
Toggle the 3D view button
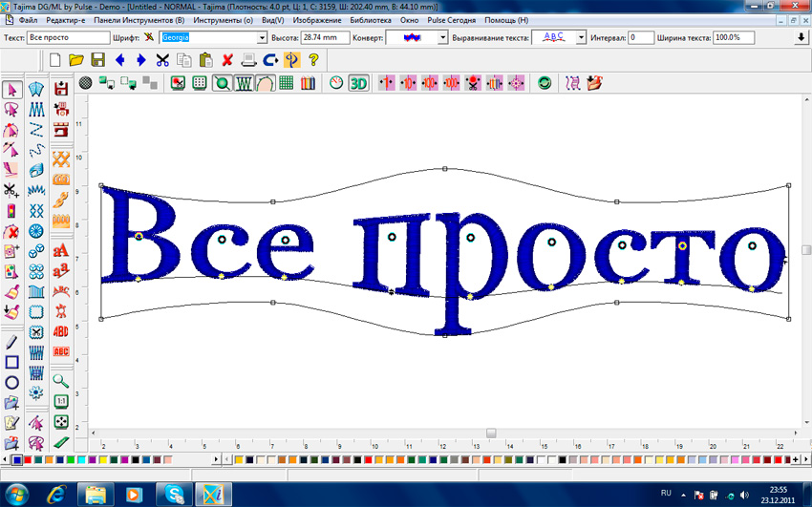[x=358, y=83]
